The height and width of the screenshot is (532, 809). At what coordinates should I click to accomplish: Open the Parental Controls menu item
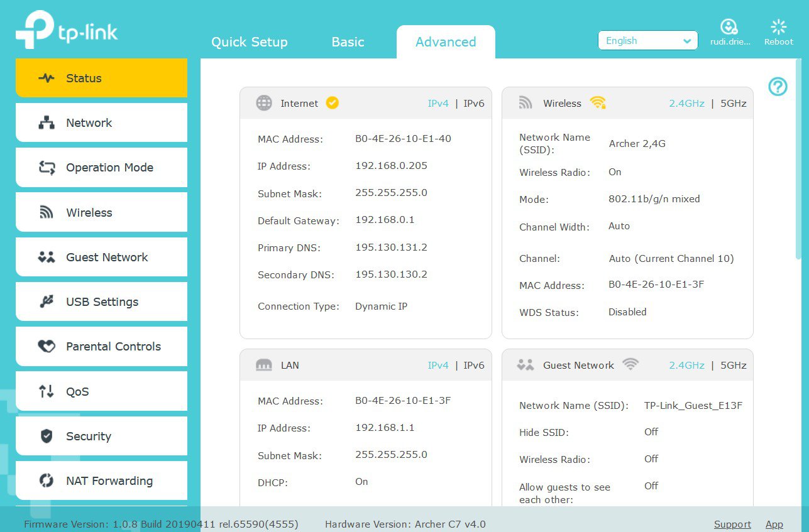[x=101, y=346]
